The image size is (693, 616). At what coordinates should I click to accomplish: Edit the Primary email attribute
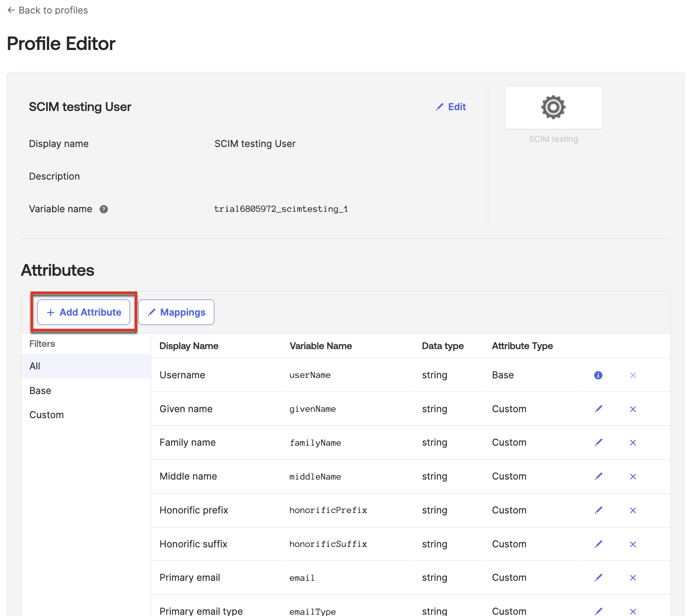point(598,577)
